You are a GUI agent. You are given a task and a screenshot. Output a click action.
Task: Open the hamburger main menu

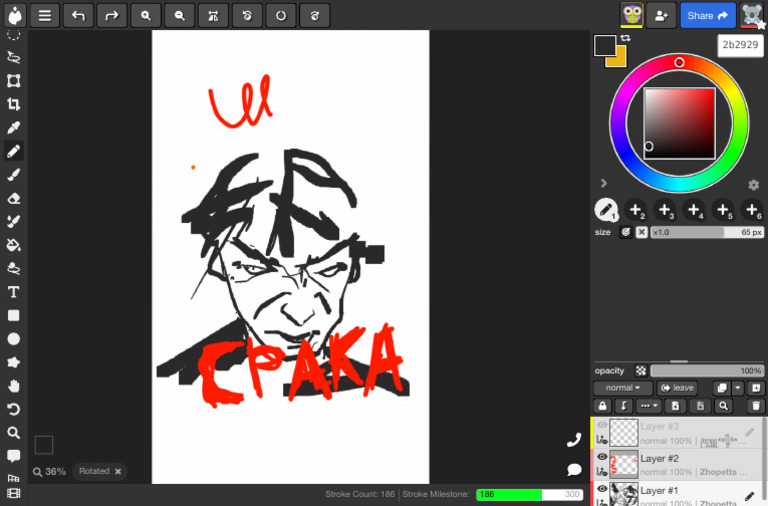click(45, 16)
